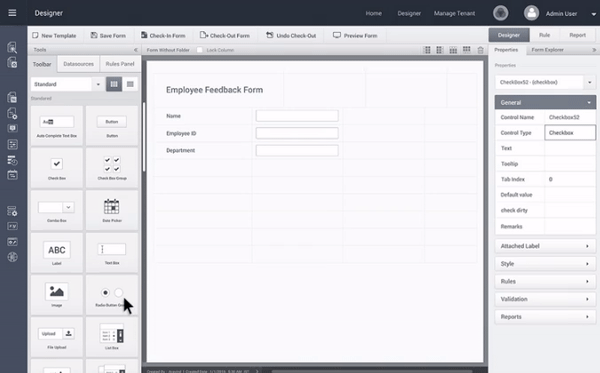This screenshot has width=600, height=373.
Task: Click the FV icon in the left sidebar
Action: click(x=12, y=226)
